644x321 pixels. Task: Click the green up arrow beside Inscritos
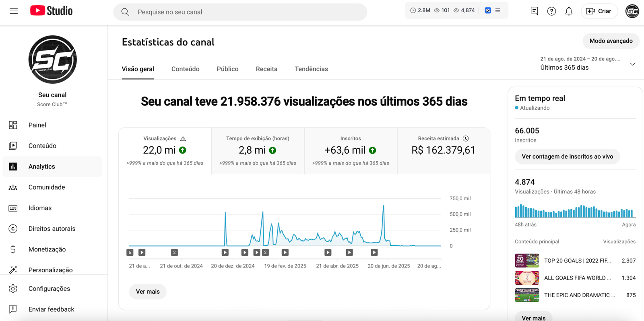373,150
